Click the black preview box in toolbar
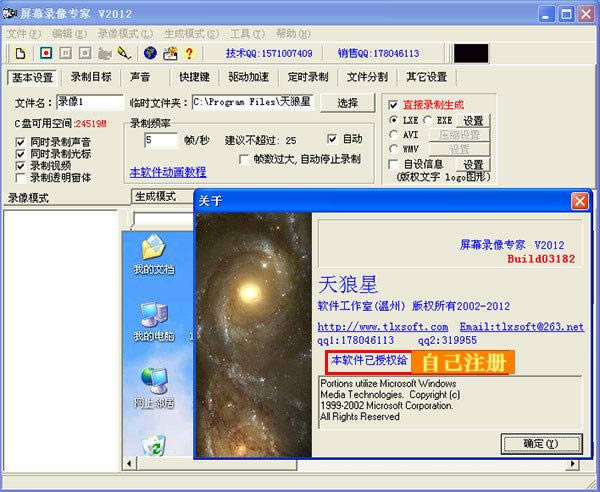This screenshot has width=600, height=492. [x=471, y=53]
